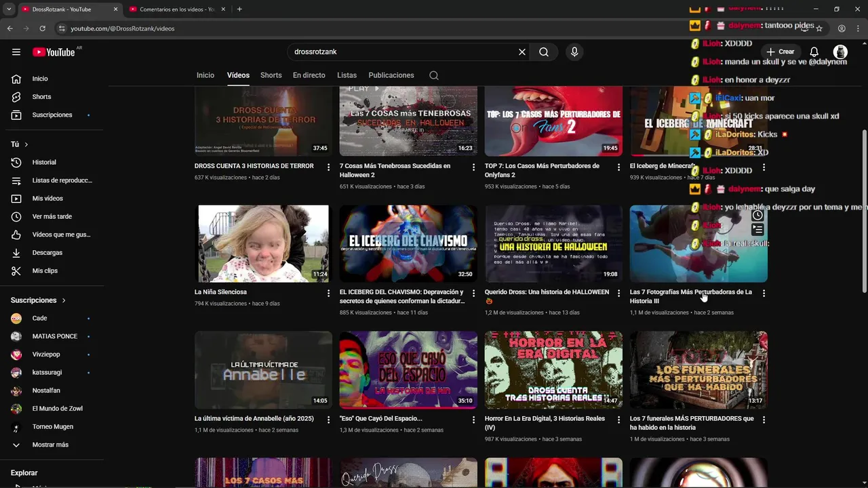868x488 pixels.
Task: Add 7 Fotografías video to watch later
Action: (757, 216)
